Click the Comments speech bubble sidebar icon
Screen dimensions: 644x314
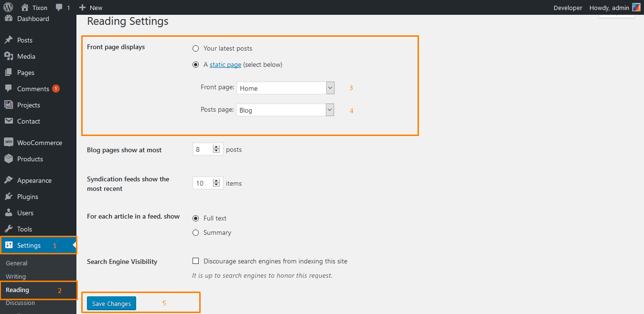pyautogui.click(x=8, y=89)
